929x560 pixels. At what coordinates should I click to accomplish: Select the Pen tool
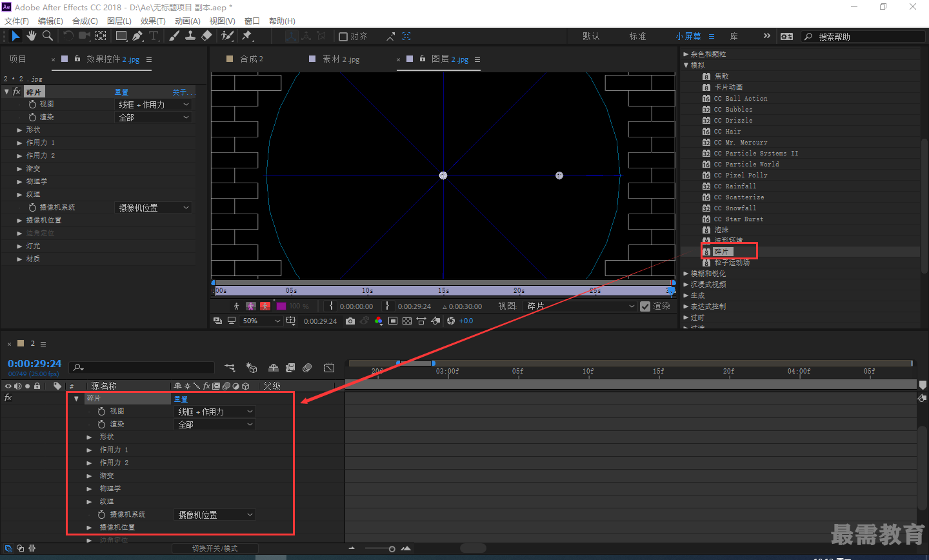click(x=137, y=36)
